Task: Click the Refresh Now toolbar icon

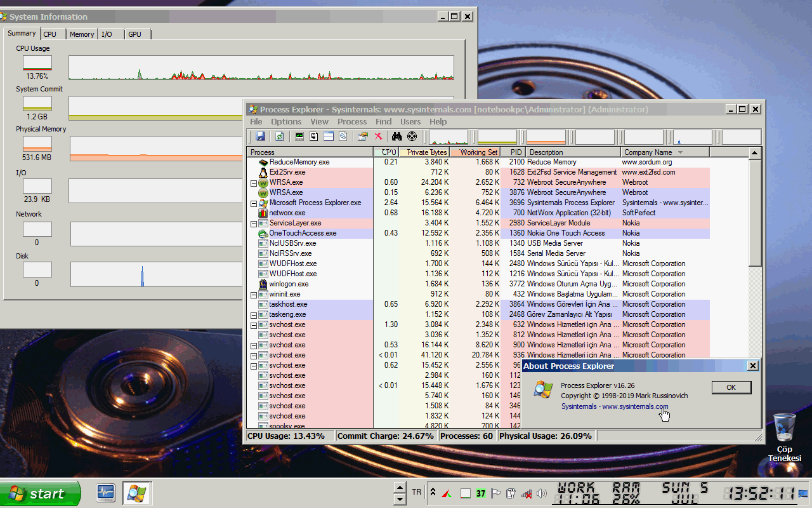Action: [279, 137]
